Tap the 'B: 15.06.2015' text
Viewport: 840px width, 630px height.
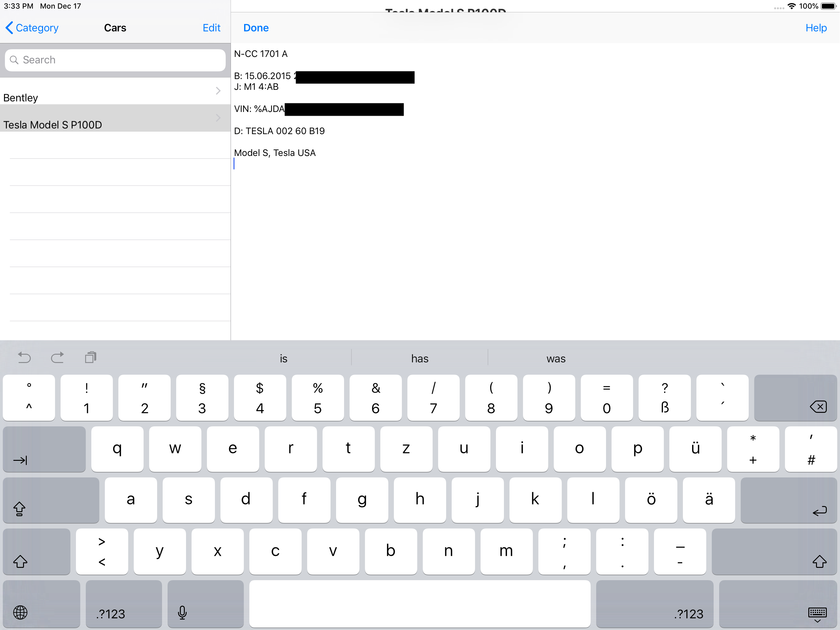pyautogui.click(x=262, y=76)
